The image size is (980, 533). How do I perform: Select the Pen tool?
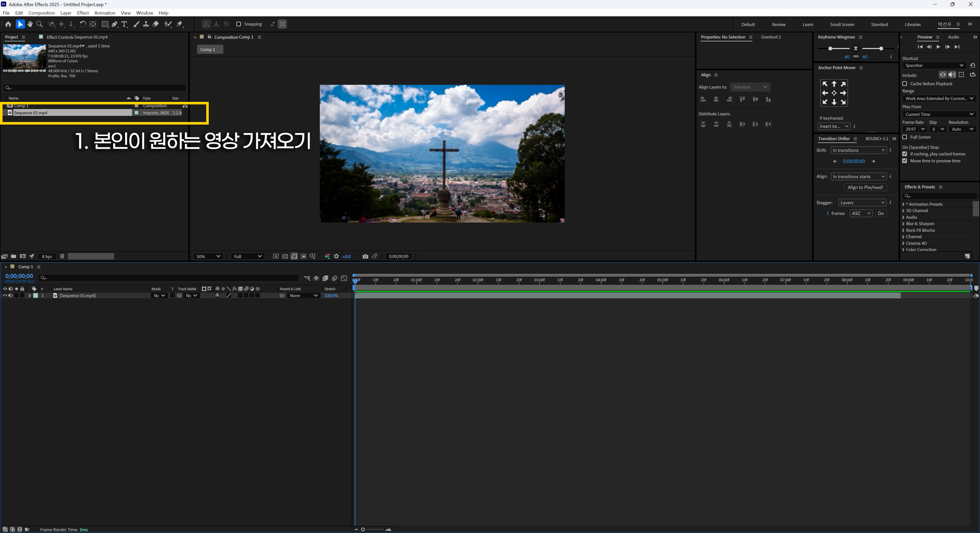(115, 24)
